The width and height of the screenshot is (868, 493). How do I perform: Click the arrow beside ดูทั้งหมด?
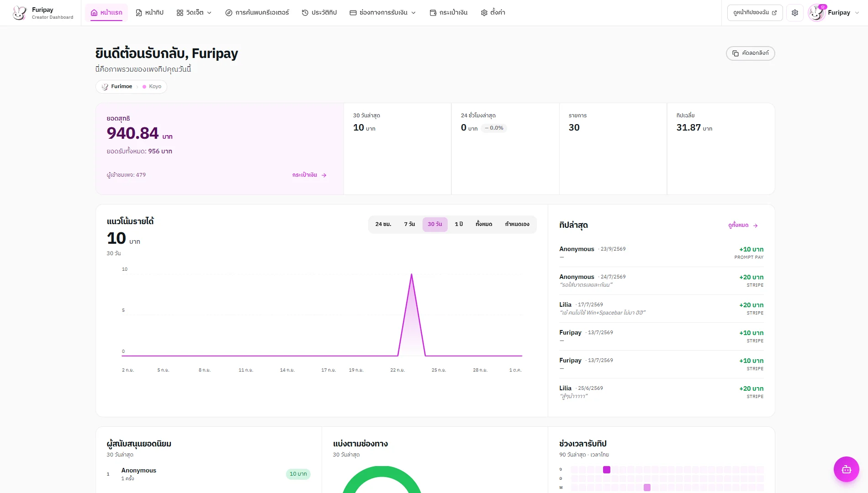pos(755,226)
